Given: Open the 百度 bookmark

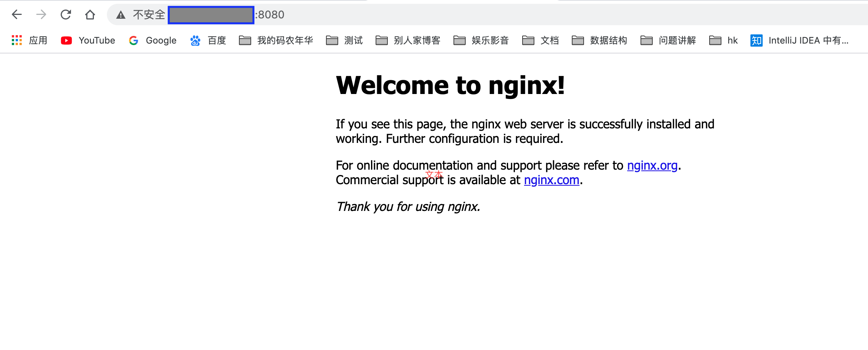Looking at the screenshot, I should [x=208, y=40].
